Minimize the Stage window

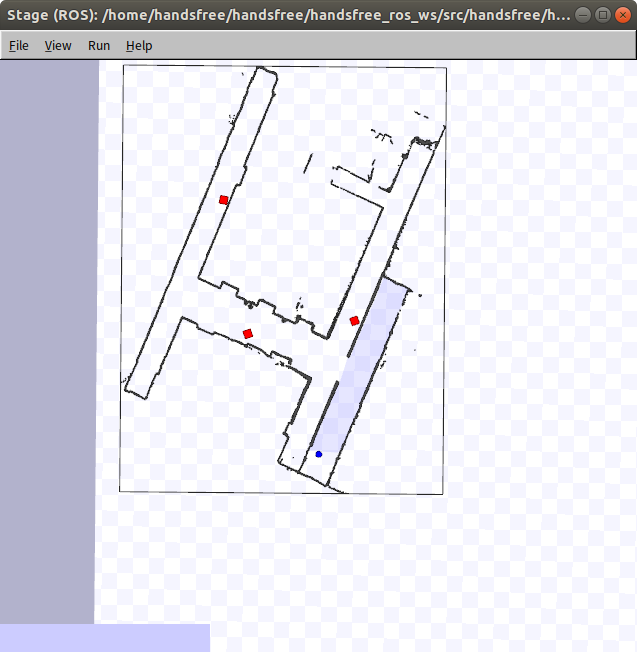tap(583, 15)
